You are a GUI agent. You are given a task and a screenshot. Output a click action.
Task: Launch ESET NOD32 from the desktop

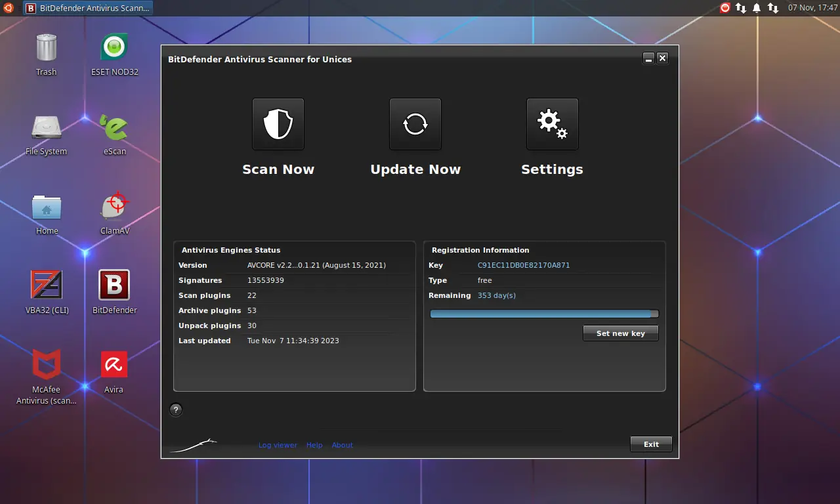[115, 48]
